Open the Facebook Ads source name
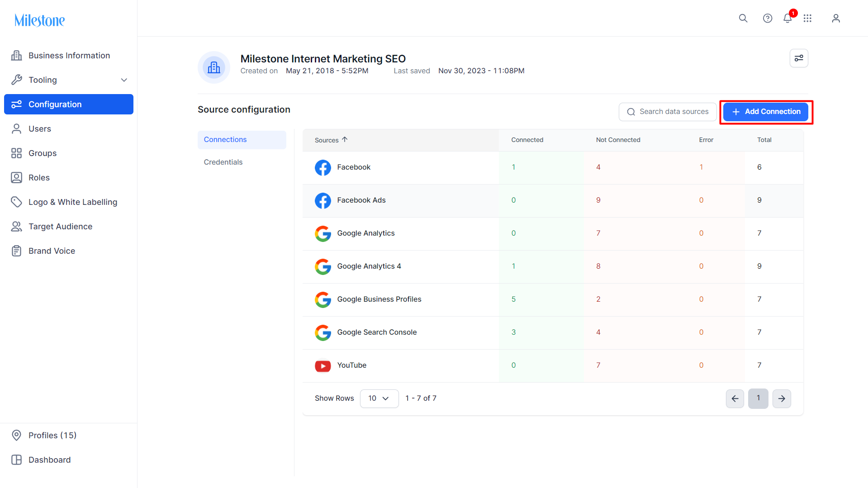 pyautogui.click(x=361, y=200)
